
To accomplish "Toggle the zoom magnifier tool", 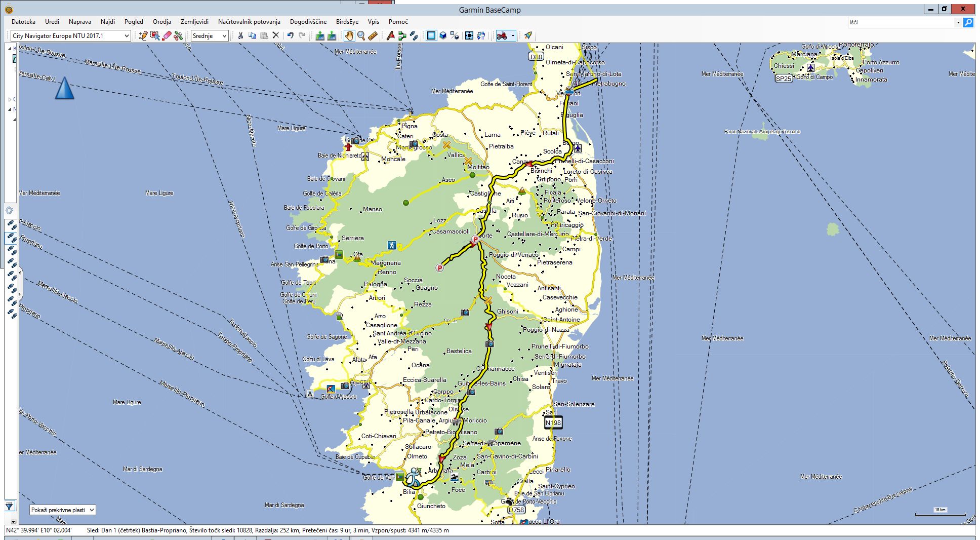I will 361,35.
